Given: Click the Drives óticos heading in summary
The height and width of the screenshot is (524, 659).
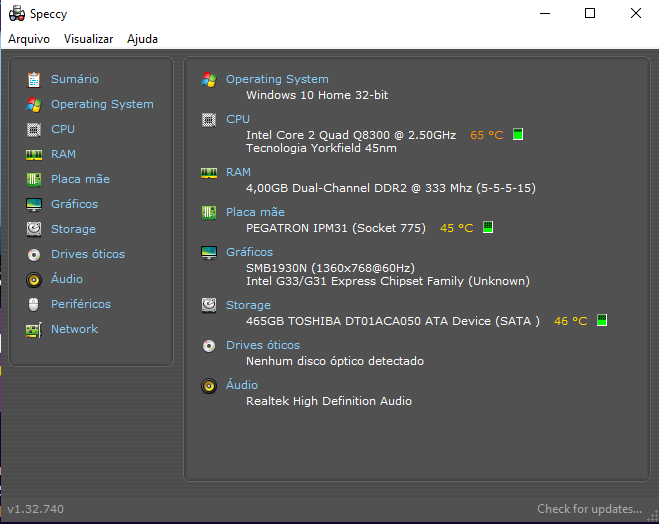Looking at the screenshot, I should (x=263, y=345).
